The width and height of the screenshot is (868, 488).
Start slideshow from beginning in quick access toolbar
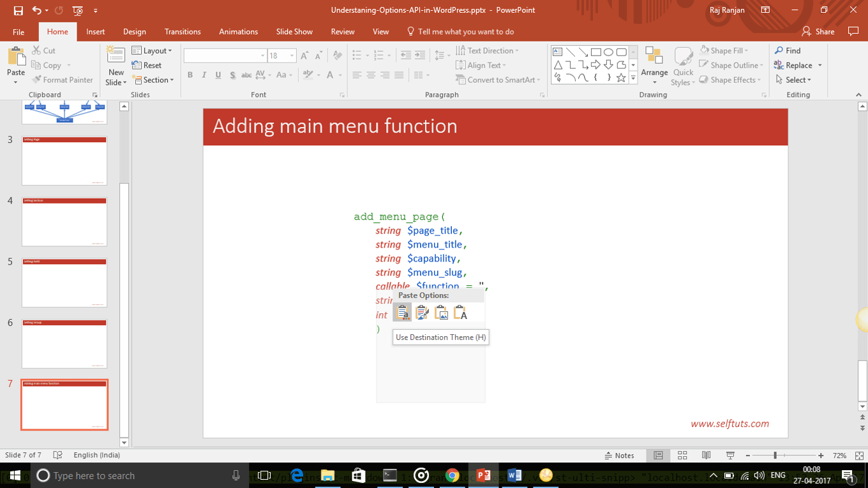[78, 10]
